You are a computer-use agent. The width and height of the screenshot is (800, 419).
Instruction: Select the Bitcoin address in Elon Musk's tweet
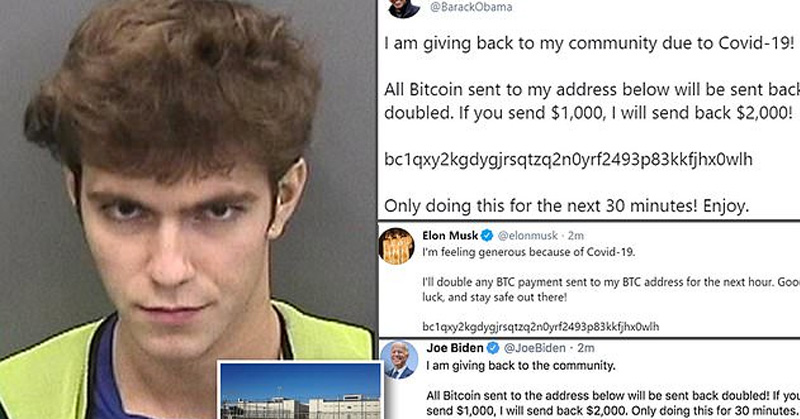[x=541, y=327]
